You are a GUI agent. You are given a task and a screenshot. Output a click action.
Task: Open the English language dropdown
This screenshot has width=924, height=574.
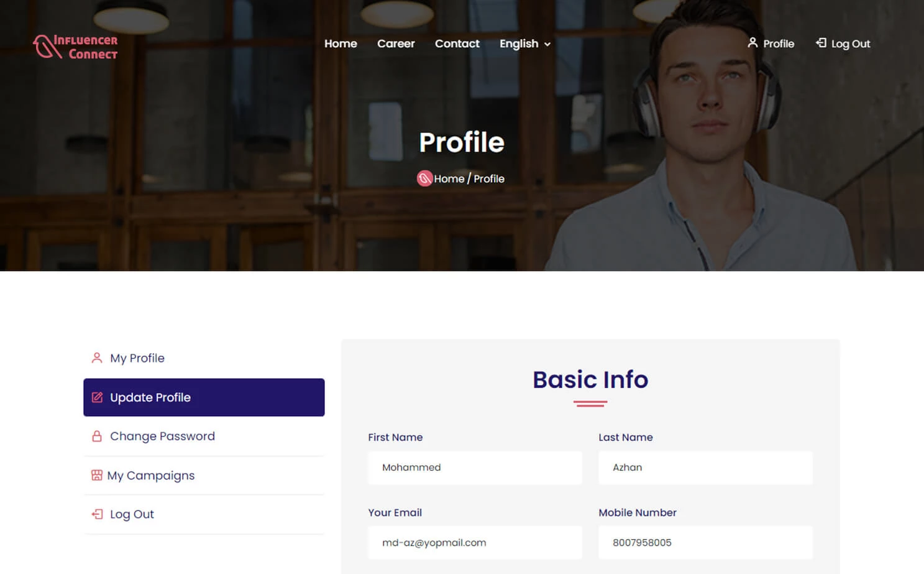(x=524, y=44)
